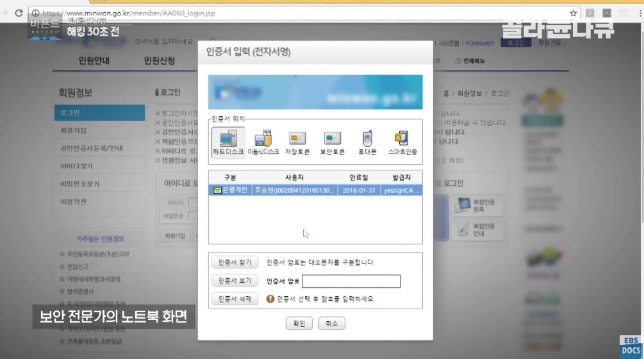Click the 인증서 삭제 button
Screen dimensions: 644x359
[235, 299]
